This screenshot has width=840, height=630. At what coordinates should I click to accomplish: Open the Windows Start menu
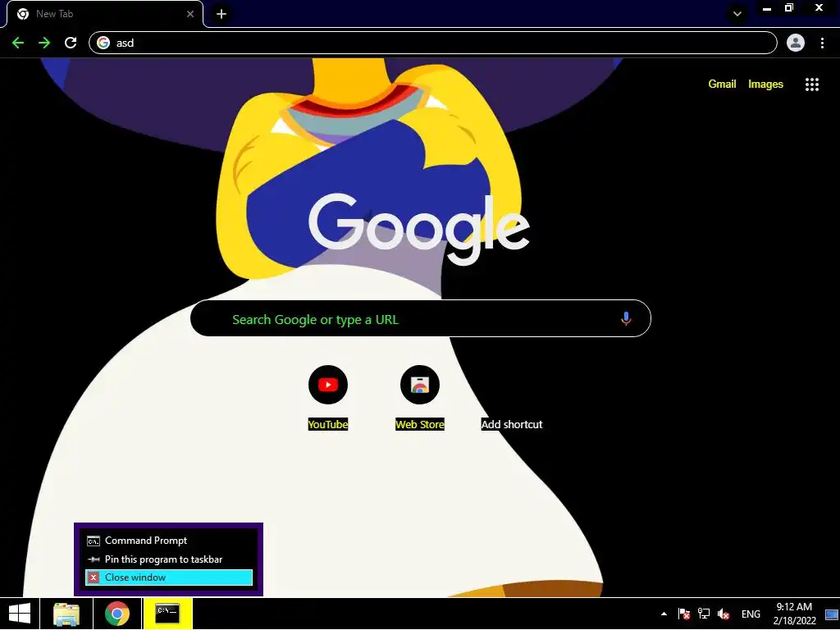click(20, 614)
